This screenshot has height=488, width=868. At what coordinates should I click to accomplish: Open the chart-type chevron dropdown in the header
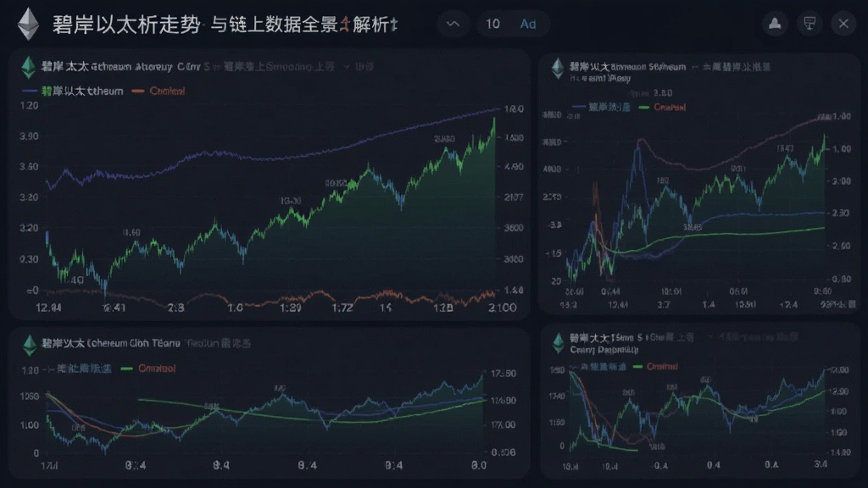click(453, 24)
